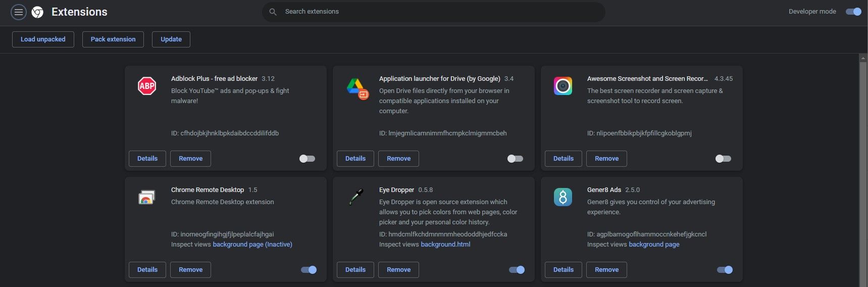Click Awesome Screenshot version 4.3.45

[x=723, y=79]
